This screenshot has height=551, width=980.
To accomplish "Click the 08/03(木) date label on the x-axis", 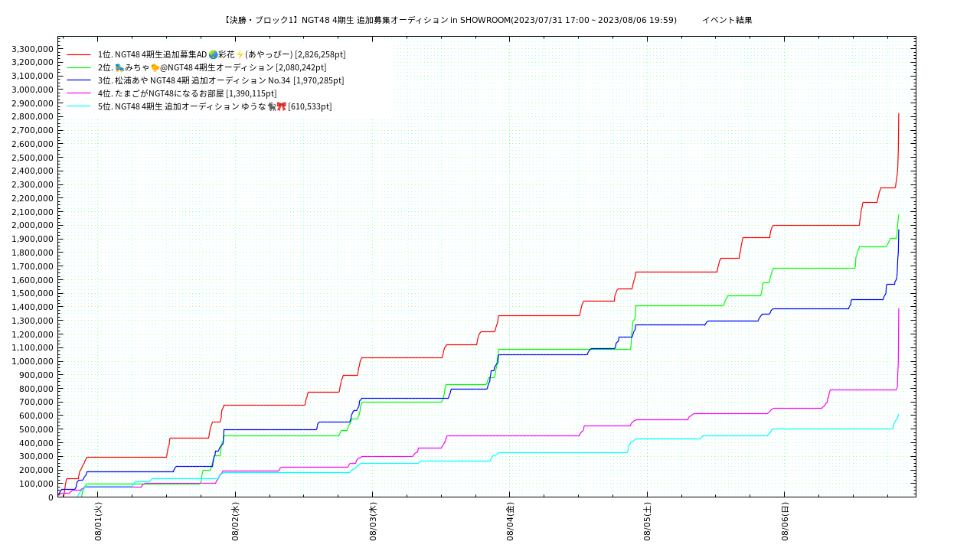I will click(x=373, y=522).
